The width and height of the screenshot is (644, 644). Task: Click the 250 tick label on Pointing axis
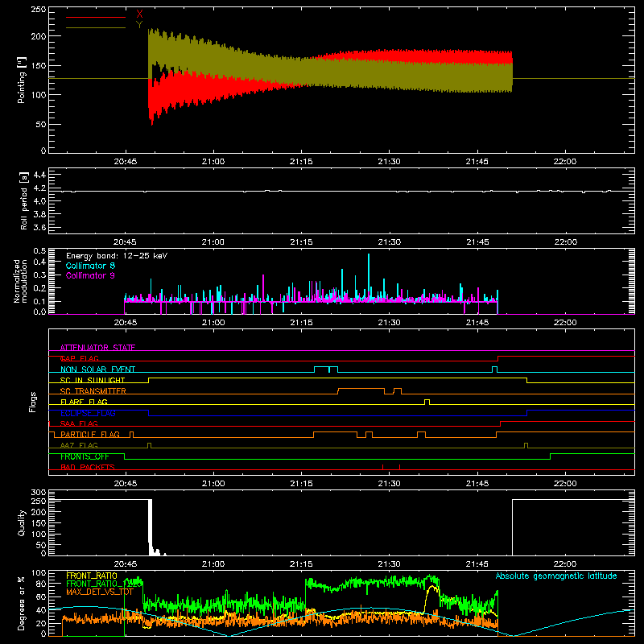coord(39,10)
